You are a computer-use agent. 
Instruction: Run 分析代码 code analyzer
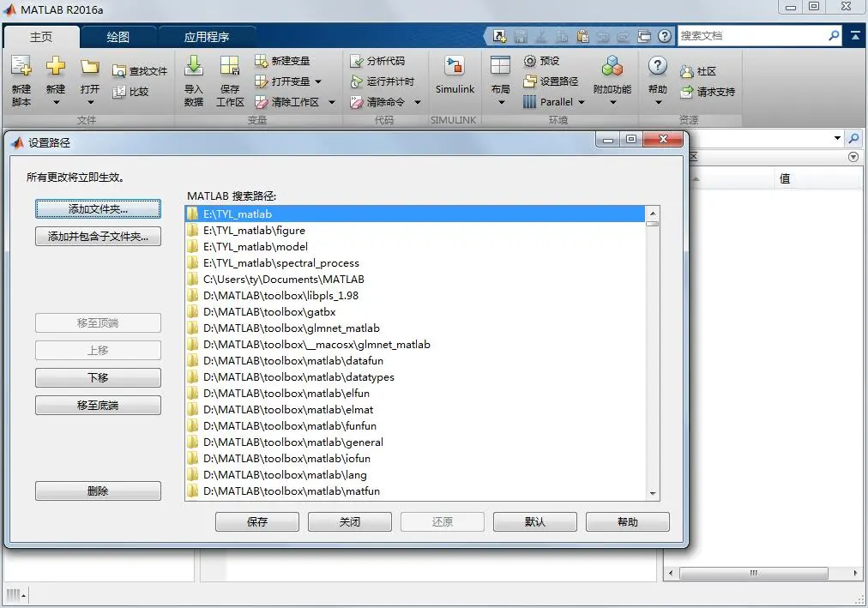pos(377,61)
